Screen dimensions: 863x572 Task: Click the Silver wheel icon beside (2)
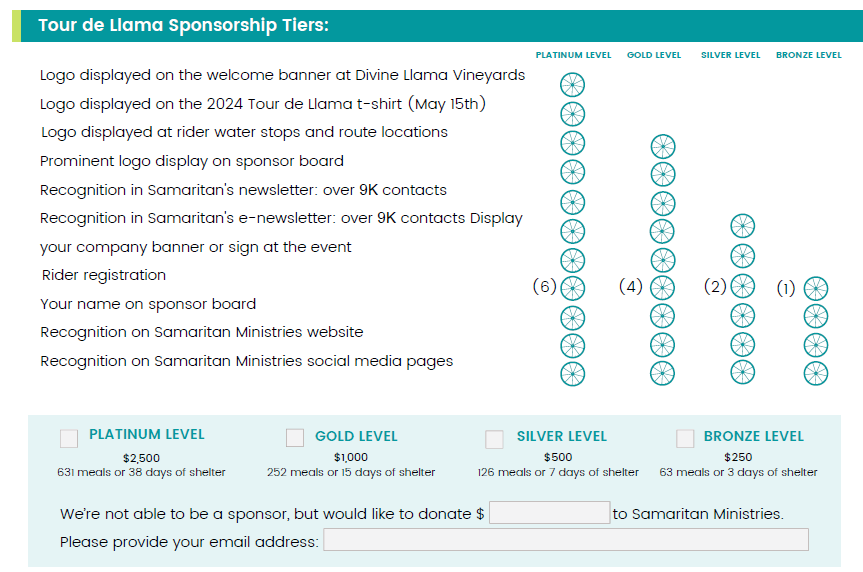pos(742,287)
